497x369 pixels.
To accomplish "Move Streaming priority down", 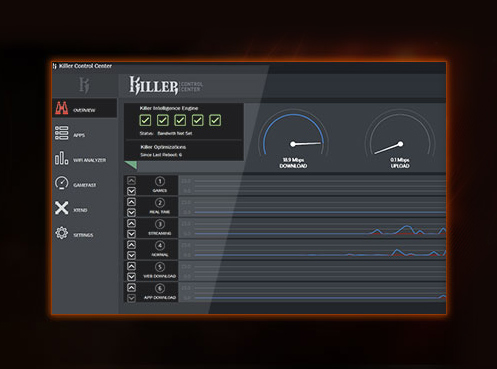I will click(131, 234).
